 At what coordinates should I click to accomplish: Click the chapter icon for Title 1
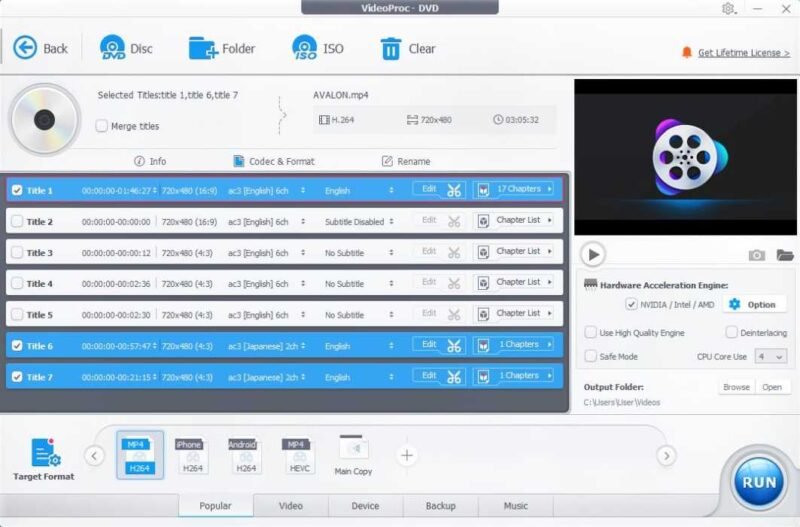click(x=483, y=190)
